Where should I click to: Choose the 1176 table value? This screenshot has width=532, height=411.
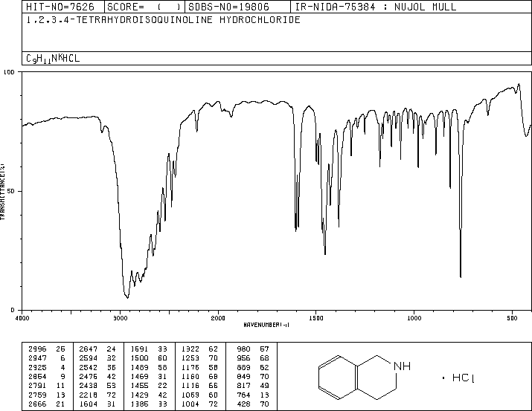(x=190, y=367)
